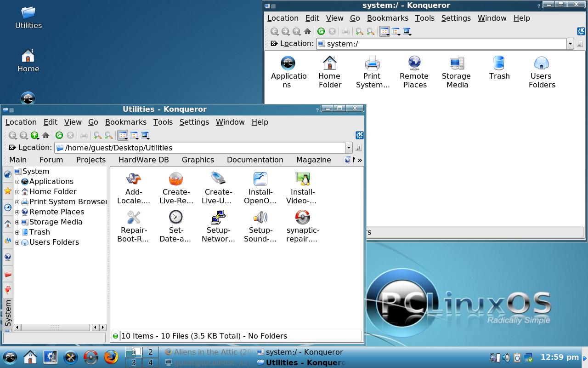Image resolution: width=588 pixels, height=368 pixels.
Task: Open the Utilities folder on the desktop
Action: [28, 17]
